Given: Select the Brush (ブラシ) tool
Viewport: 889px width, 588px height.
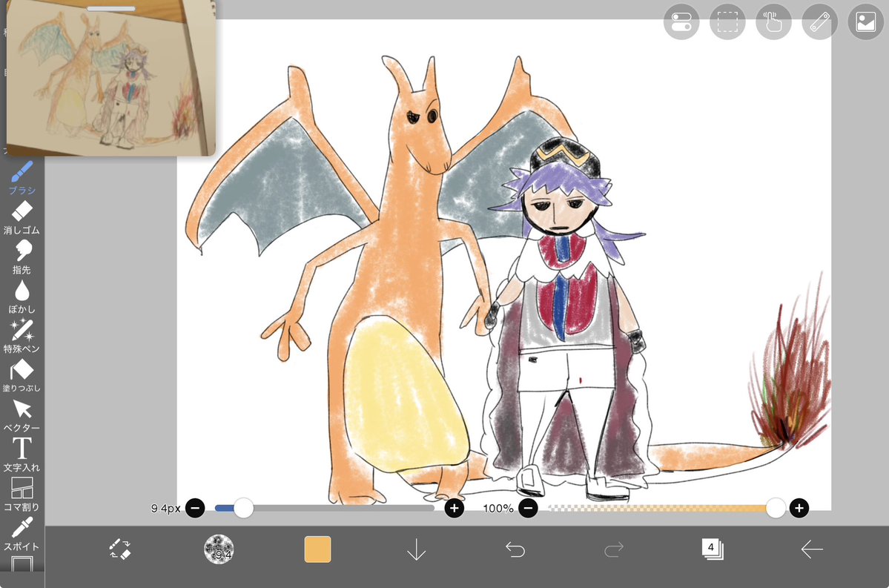Looking at the screenshot, I should click(x=22, y=177).
